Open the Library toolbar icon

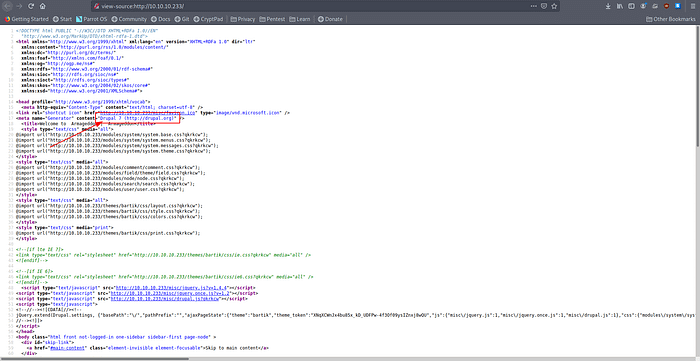(620, 6)
